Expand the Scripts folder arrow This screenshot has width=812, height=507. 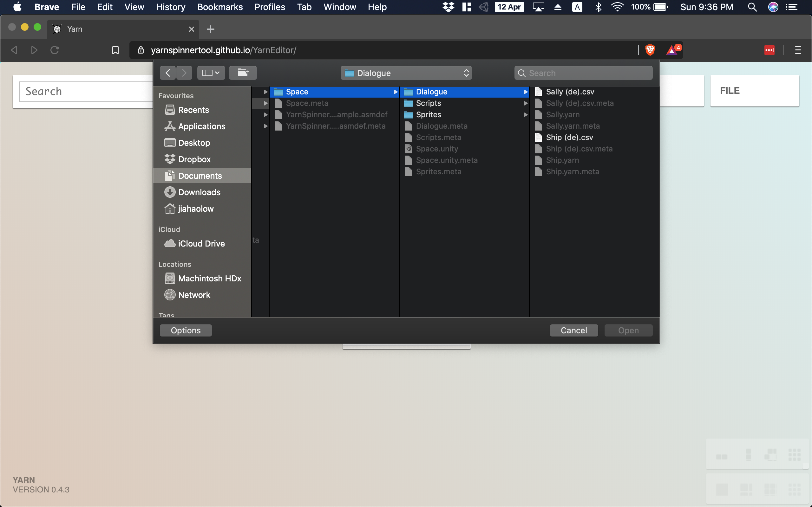tap(526, 103)
